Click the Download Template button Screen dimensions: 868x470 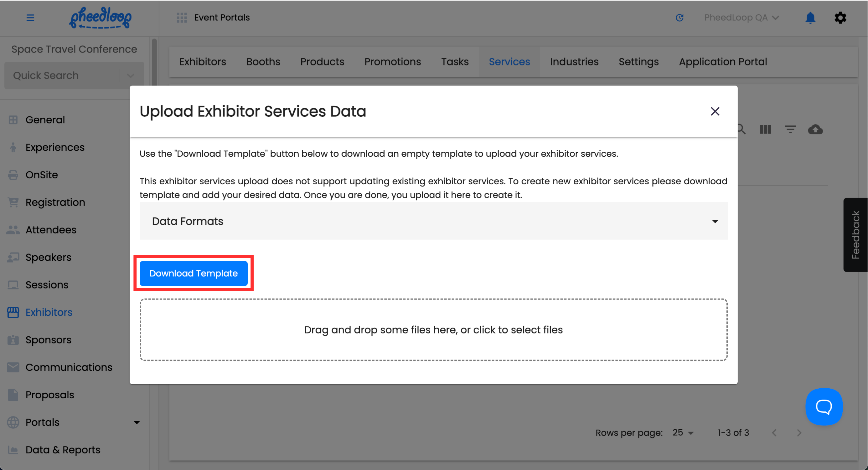[194, 273]
